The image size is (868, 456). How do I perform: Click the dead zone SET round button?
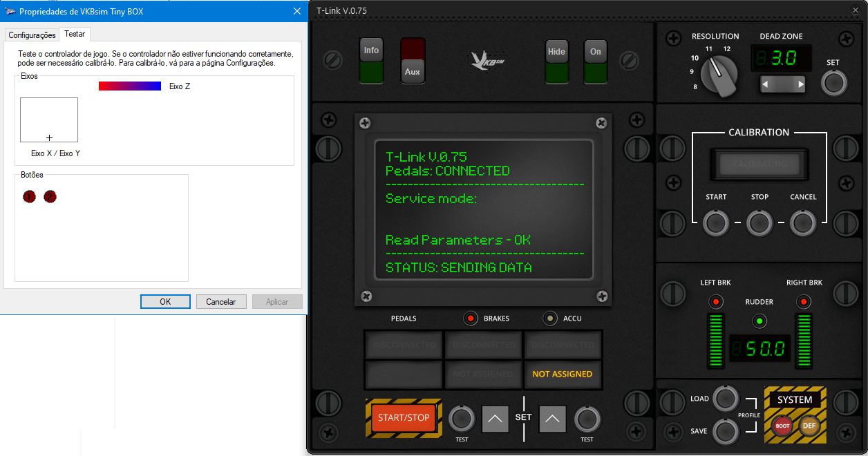(833, 84)
